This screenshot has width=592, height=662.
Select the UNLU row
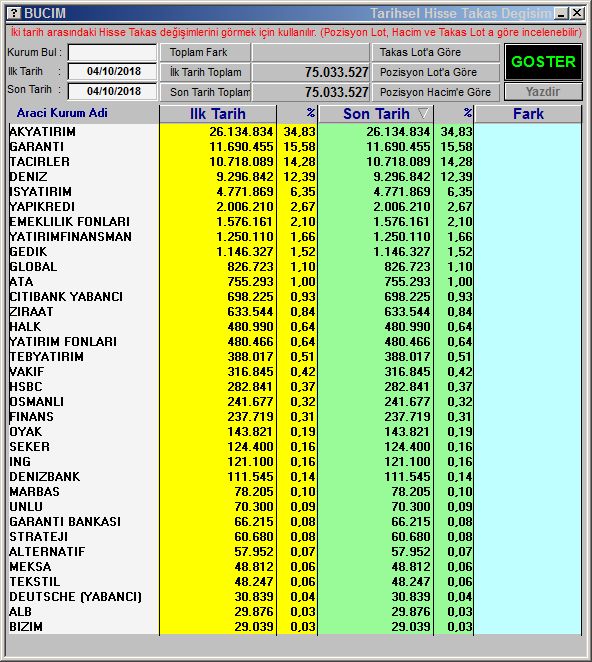click(295, 507)
